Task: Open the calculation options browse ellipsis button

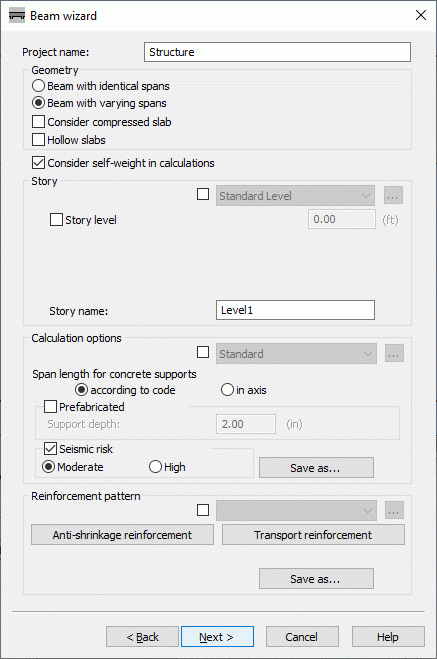Action: tap(394, 353)
